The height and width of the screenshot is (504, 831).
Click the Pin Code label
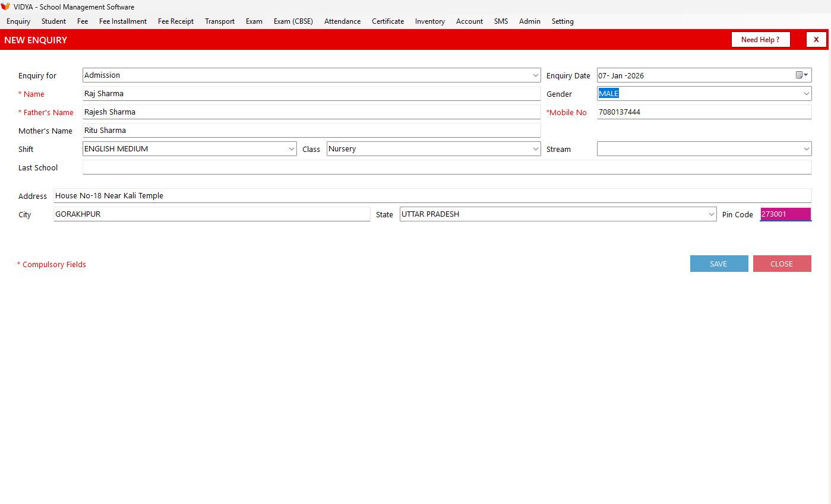738,215
